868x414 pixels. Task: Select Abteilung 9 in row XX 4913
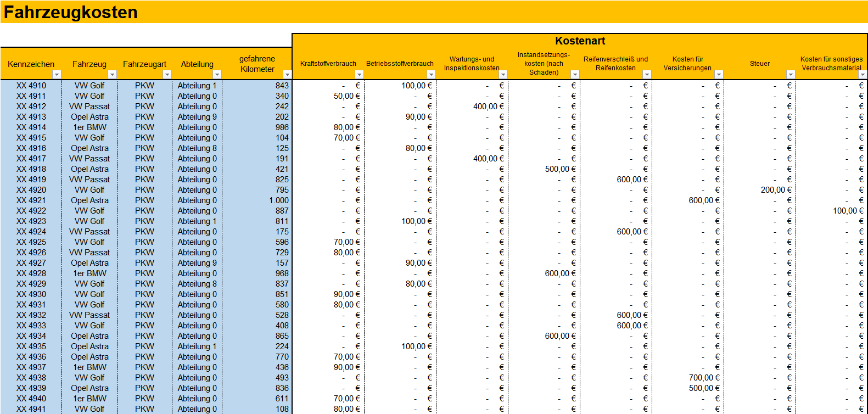pyautogui.click(x=197, y=117)
